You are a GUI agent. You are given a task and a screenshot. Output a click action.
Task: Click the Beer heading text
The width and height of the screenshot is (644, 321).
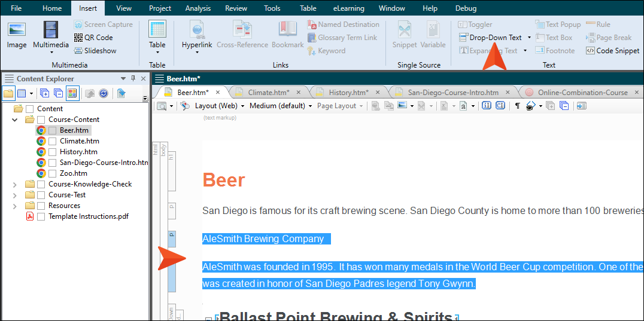[224, 180]
